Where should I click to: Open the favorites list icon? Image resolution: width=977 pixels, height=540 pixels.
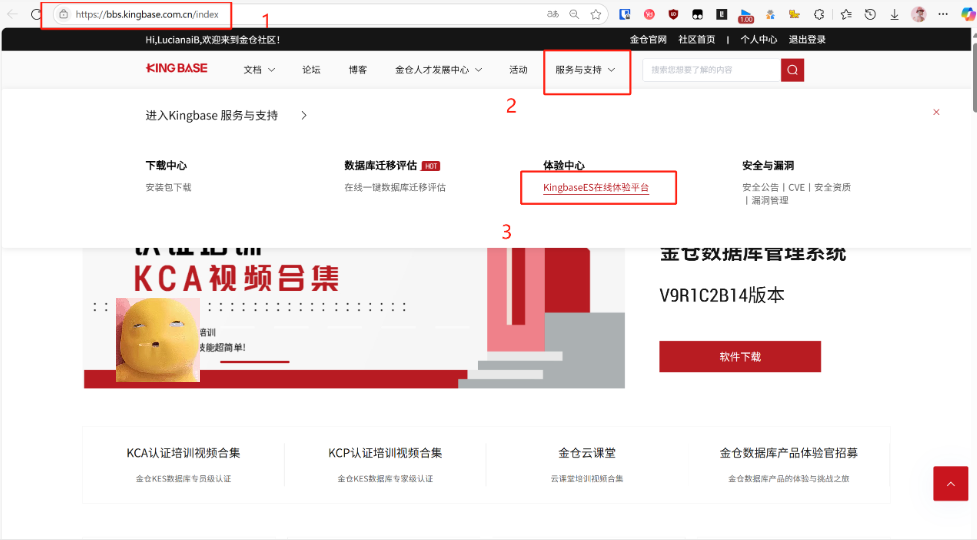click(846, 14)
